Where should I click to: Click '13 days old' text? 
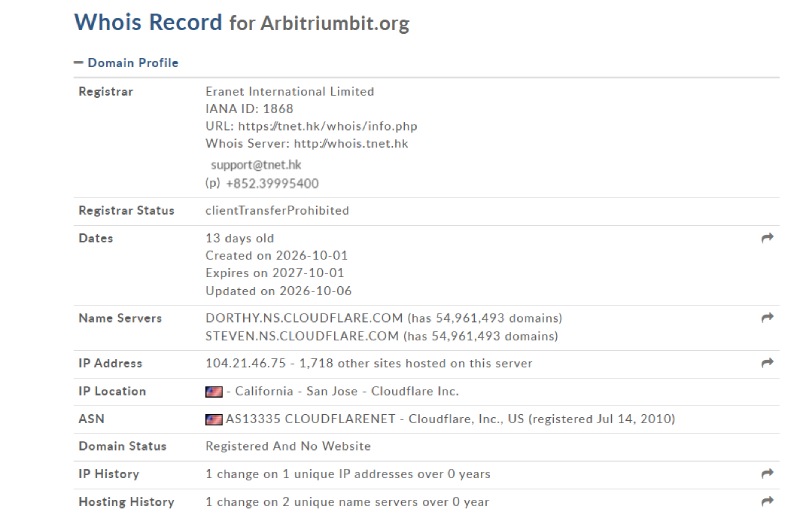(x=240, y=238)
